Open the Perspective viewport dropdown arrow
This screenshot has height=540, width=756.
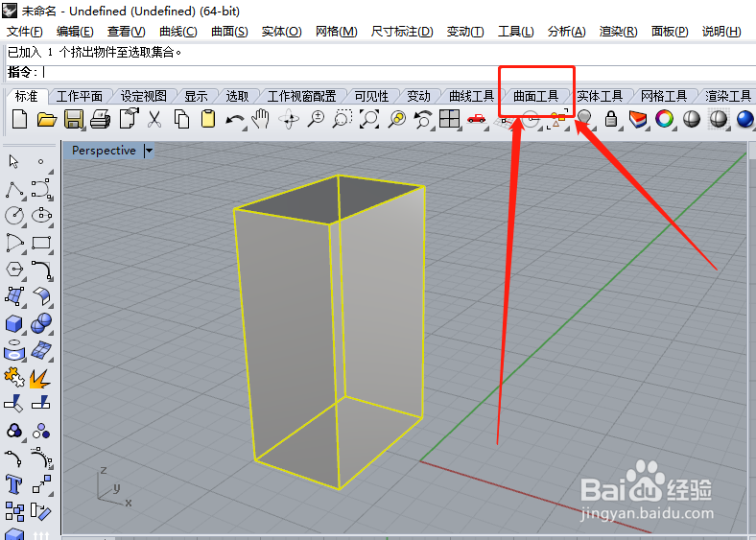click(149, 151)
